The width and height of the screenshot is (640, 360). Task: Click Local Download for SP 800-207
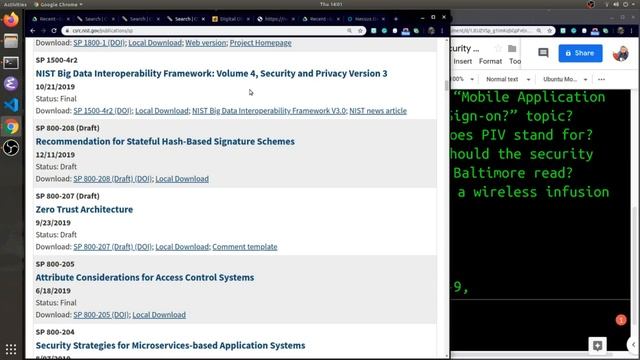click(182, 247)
